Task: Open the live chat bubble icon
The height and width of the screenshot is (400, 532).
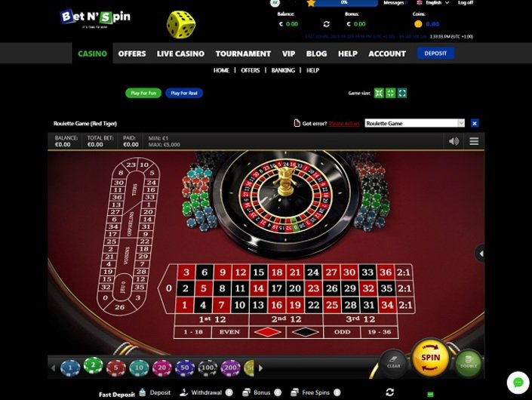Action: pos(518,383)
